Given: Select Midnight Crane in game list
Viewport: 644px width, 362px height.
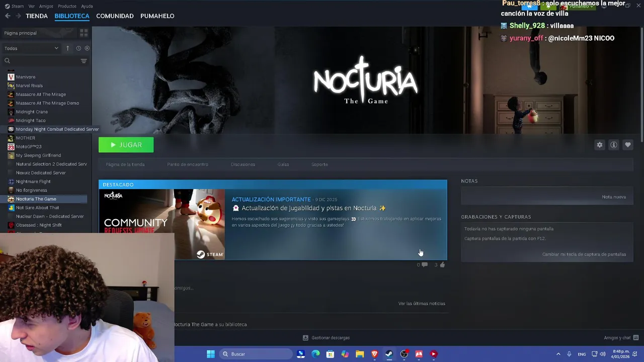Looking at the screenshot, I should point(32,112).
